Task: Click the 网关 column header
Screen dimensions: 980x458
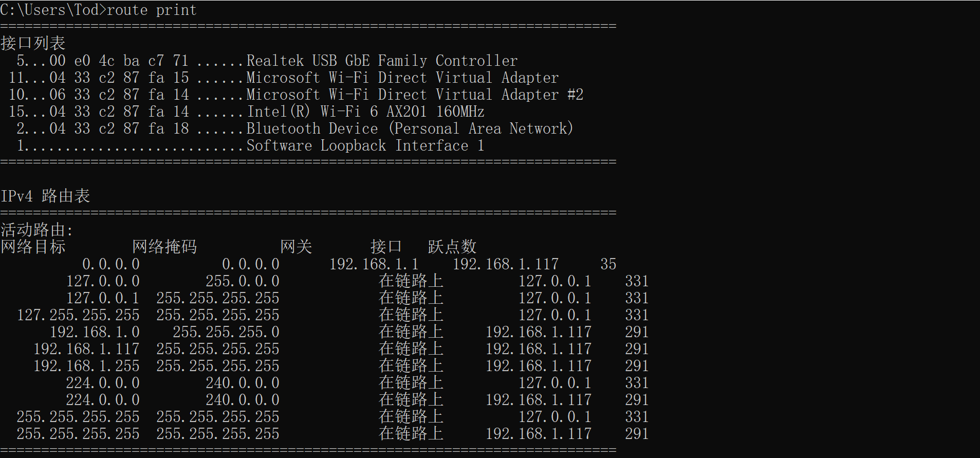Action: (296, 247)
